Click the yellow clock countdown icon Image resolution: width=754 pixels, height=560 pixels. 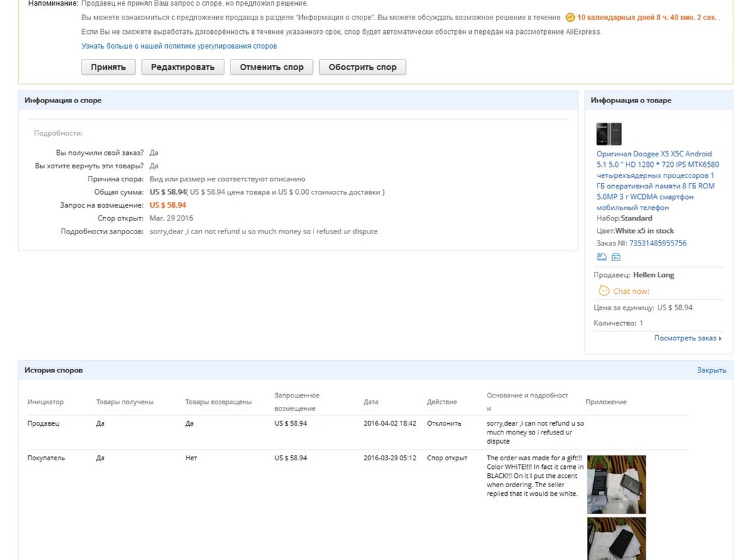[x=570, y=18]
